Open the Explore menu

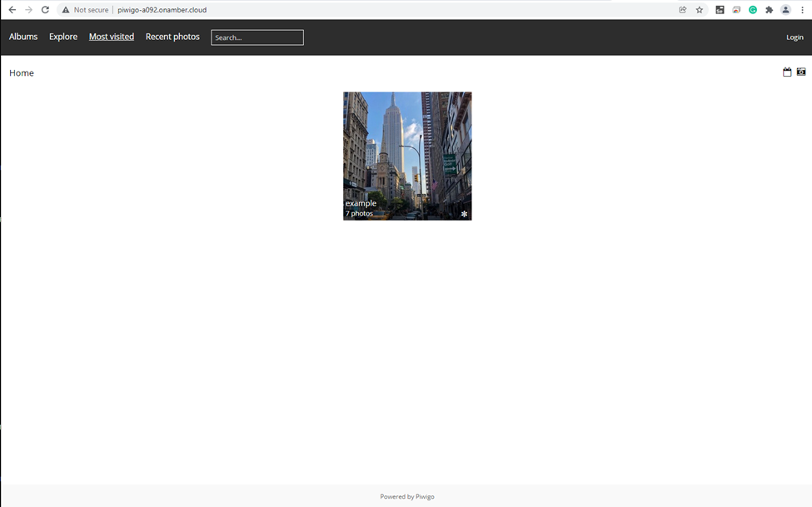click(x=63, y=37)
